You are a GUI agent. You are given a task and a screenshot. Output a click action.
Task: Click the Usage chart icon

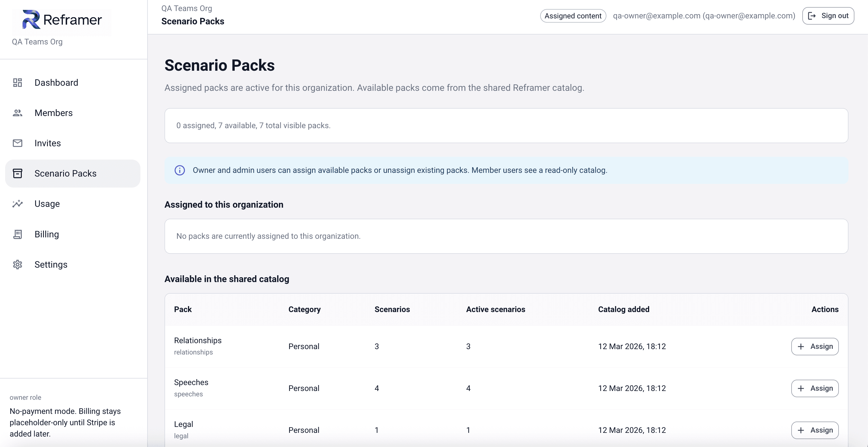pos(18,204)
